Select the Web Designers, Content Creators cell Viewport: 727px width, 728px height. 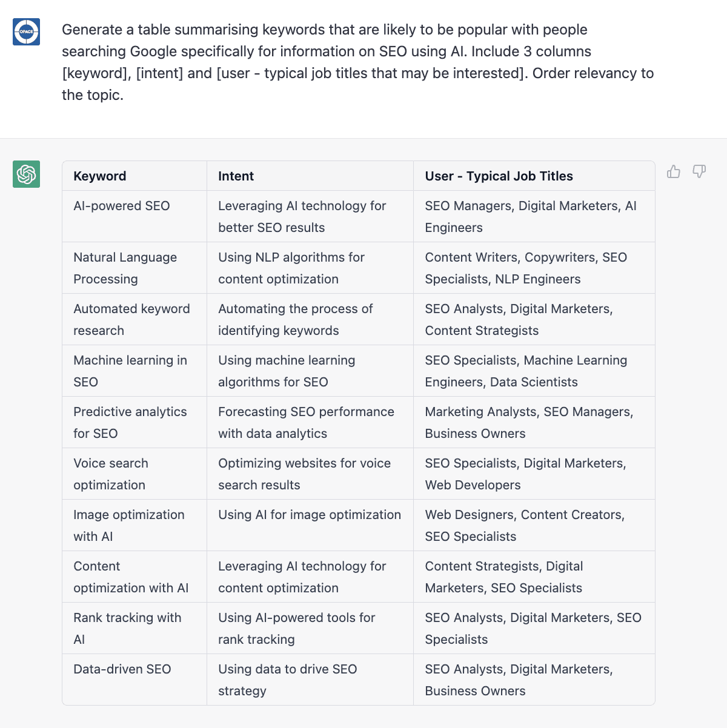pyautogui.click(x=525, y=525)
